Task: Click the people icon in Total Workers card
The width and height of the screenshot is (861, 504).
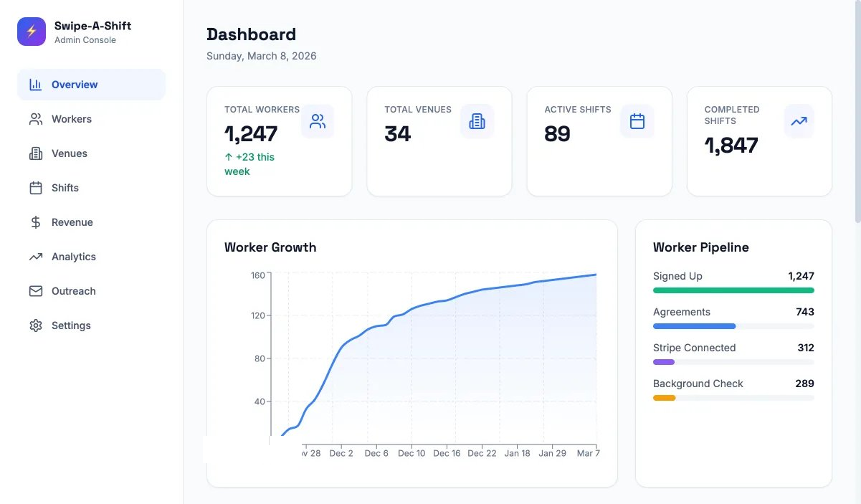Action: coord(317,121)
